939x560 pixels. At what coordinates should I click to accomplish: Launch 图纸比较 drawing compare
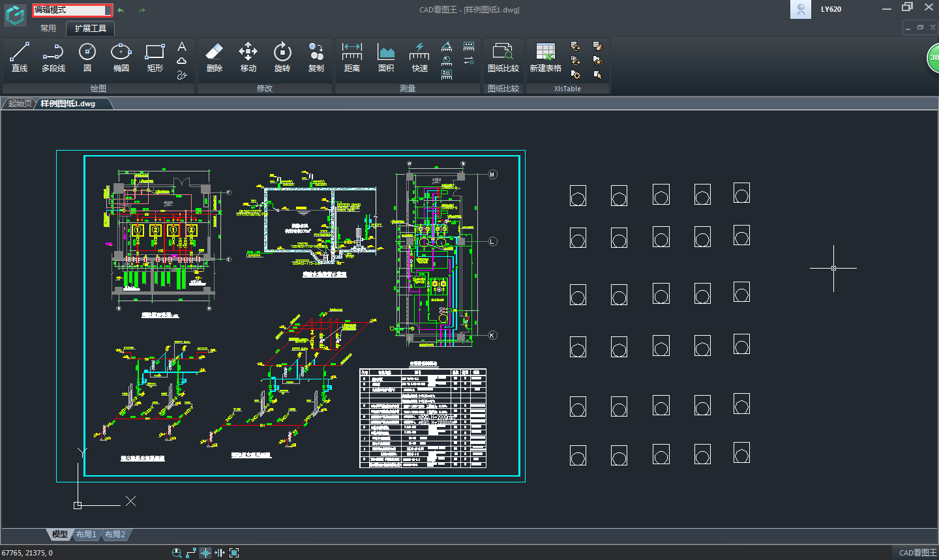coord(503,57)
